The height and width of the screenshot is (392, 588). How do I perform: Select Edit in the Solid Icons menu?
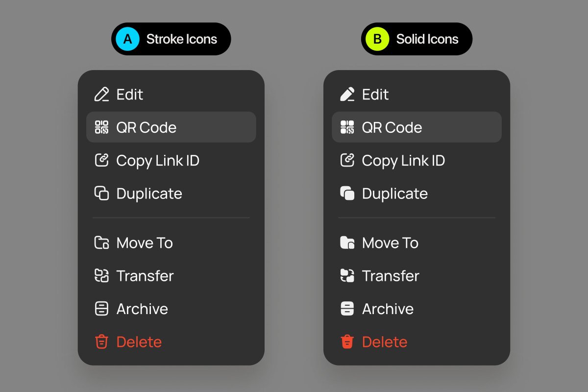click(416, 94)
